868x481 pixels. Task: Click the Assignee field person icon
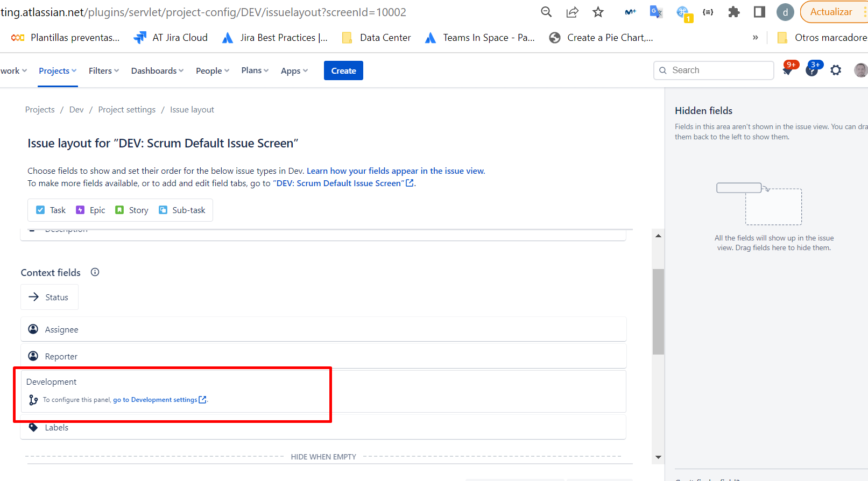coord(33,329)
